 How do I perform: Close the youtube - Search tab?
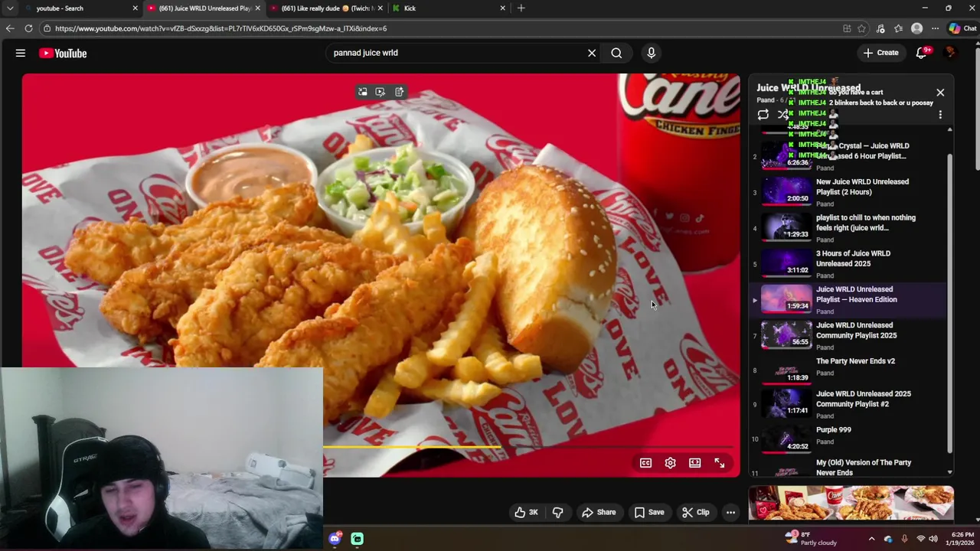pos(135,8)
